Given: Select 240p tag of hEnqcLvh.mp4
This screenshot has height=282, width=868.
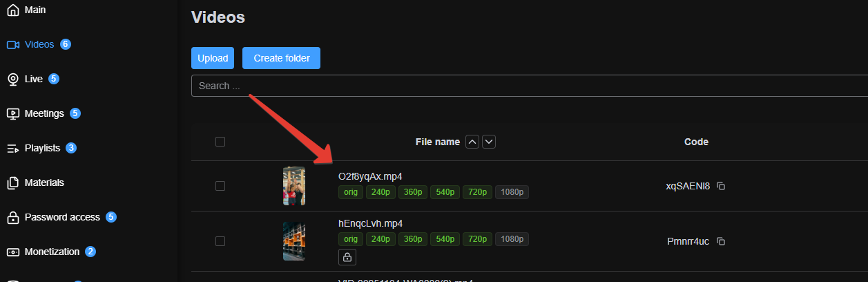Looking at the screenshot, I should [380, 239].
